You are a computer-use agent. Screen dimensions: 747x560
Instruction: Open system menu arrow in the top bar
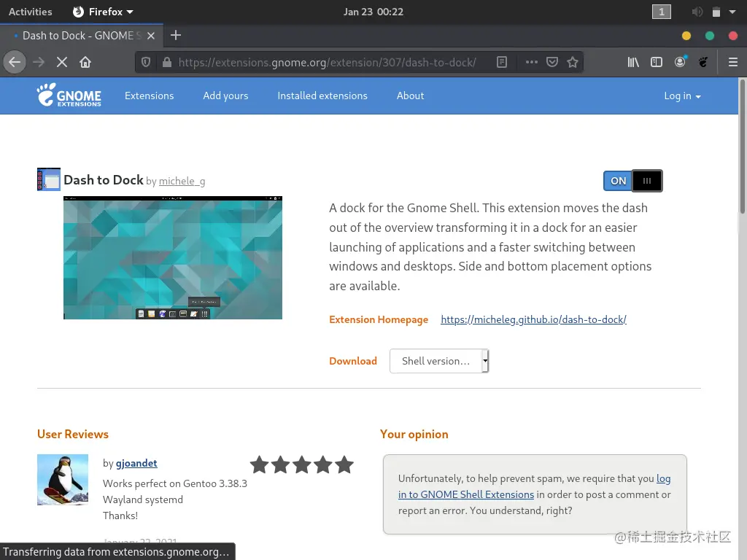(732, 12)
